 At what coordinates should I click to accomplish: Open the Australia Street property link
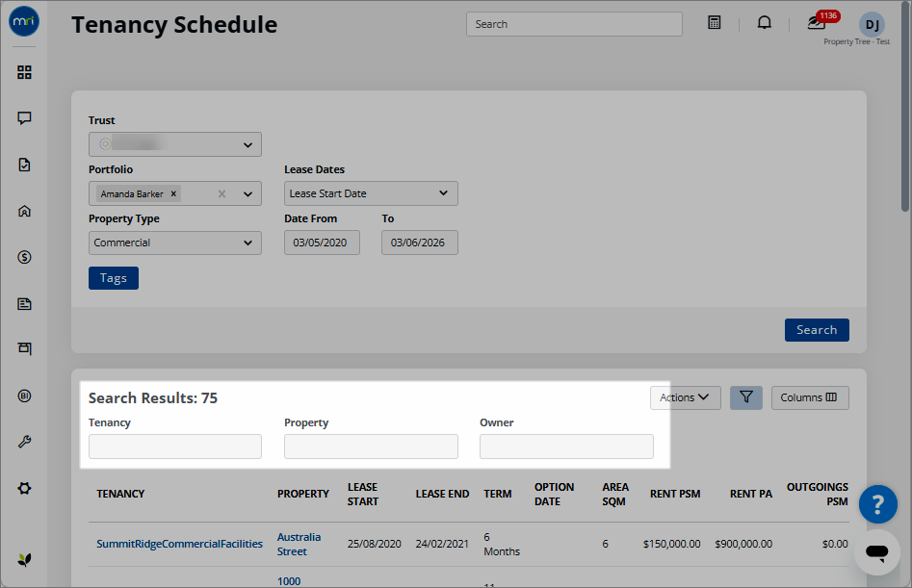click(x=299, y=544)
